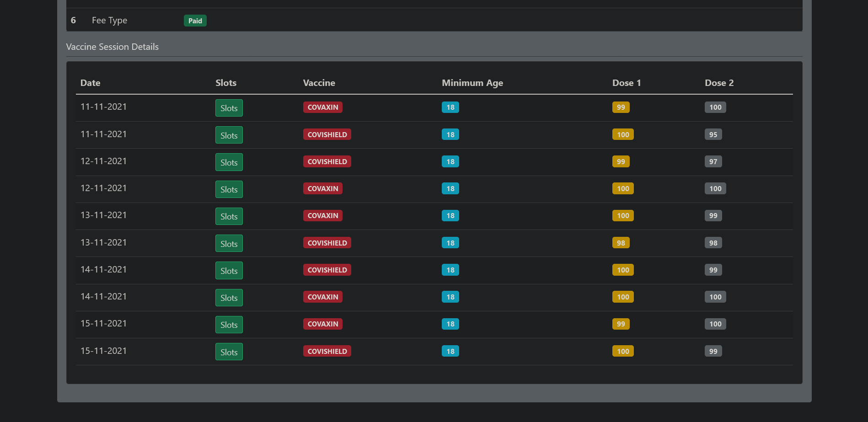The width and height of the screenshot is (868, 422).
Task: Click the Slots column header
Action: [226, 83]
